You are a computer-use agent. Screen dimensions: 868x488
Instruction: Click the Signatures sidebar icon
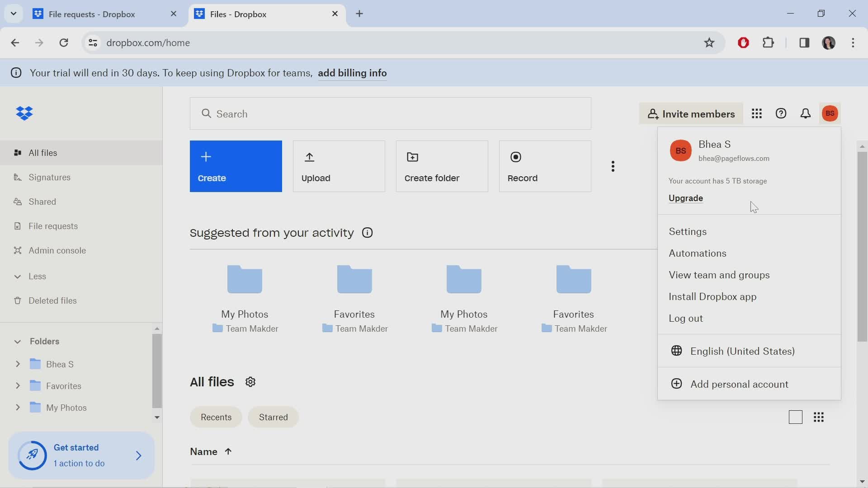click(17, 177)
